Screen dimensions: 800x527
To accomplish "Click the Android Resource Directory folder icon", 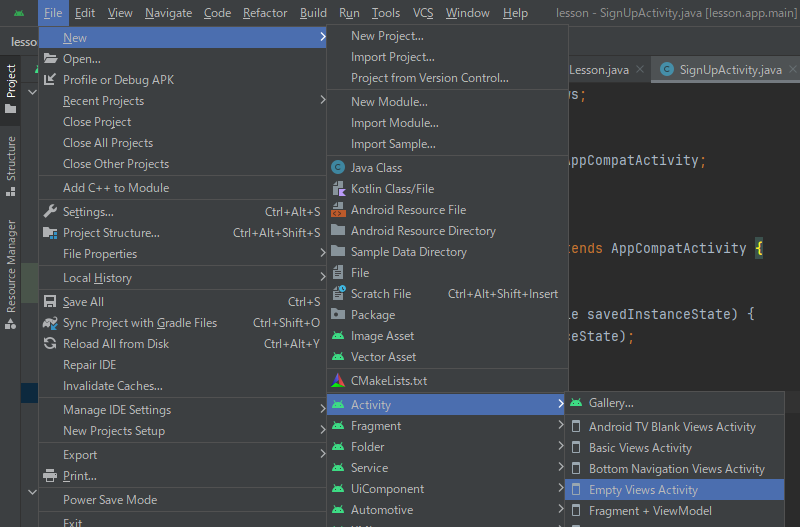I will (338, 230).
